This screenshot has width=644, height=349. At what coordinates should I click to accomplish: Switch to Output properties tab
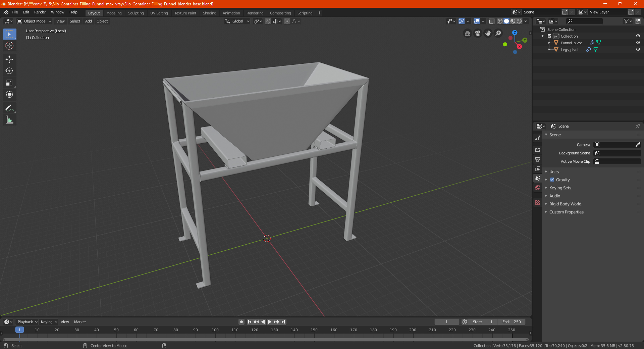[x=538, y=159]
